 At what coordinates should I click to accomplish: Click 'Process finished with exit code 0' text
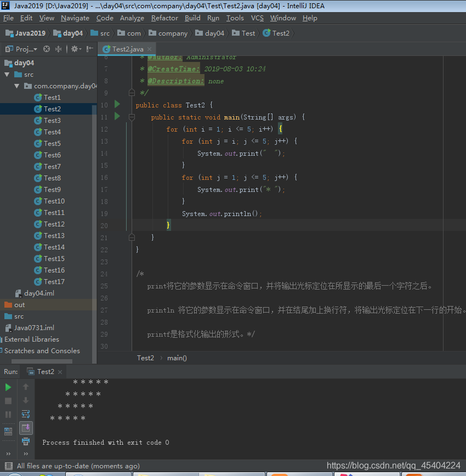click(106, 443)
